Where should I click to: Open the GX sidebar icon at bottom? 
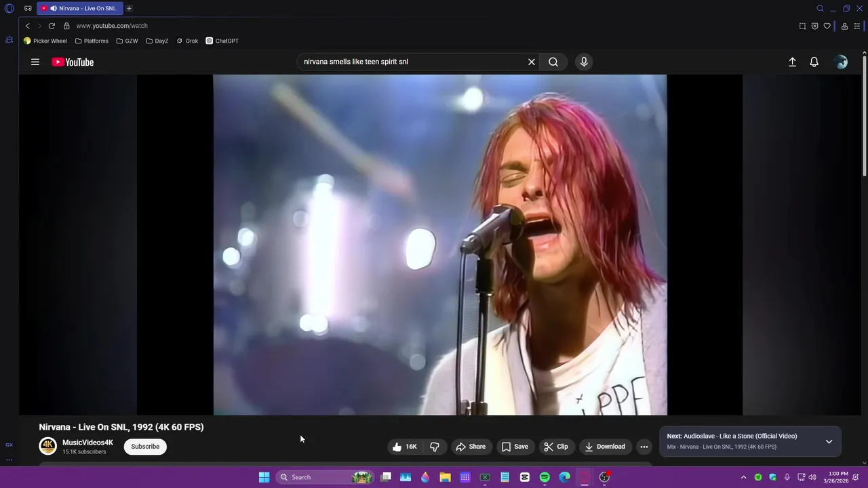point(9,445)
